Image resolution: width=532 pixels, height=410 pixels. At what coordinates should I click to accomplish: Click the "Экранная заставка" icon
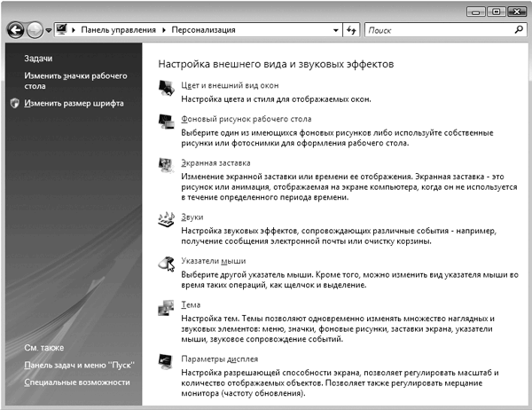[x=166, y=165]
